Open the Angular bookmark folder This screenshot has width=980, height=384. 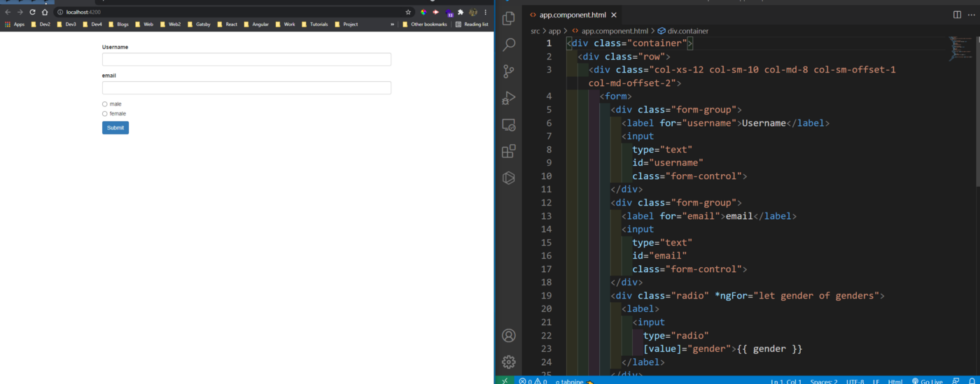(256, 24)
